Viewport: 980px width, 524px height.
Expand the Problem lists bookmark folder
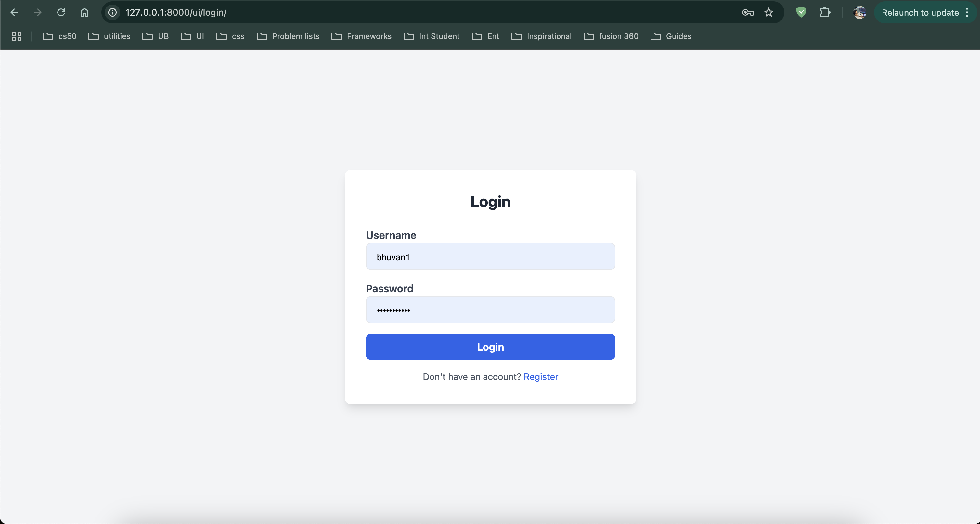288,36
